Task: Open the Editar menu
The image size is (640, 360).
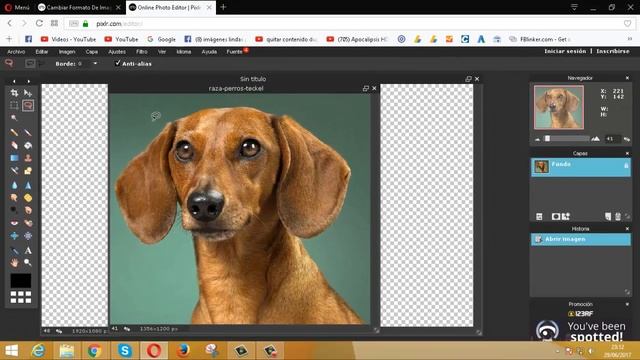Action: tap(42, 52)
